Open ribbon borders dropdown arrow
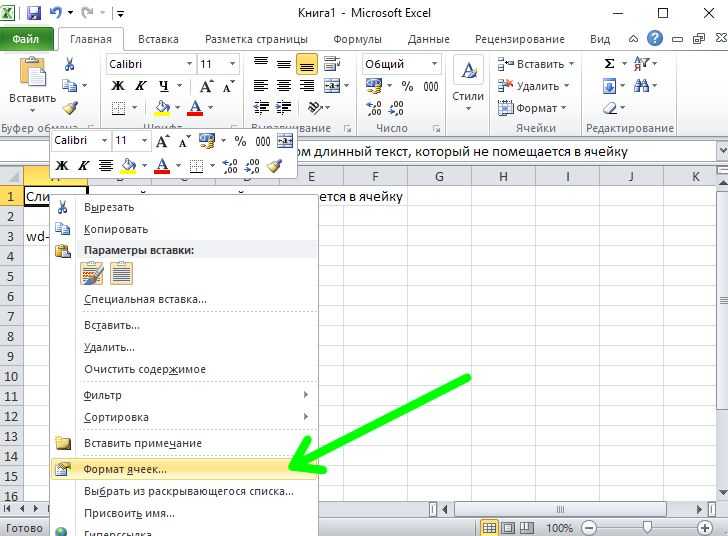Viewport: 728px width, 536px height. click(x=135, y=108)
